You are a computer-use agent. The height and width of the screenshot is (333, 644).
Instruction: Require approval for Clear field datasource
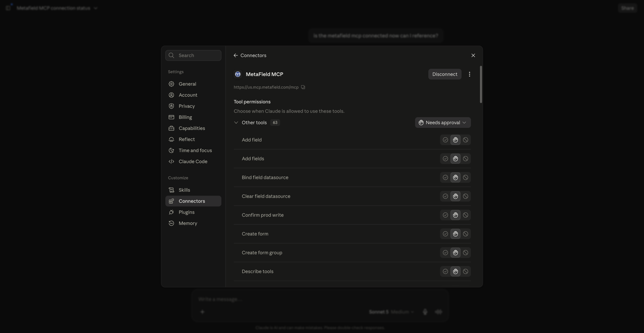(x=455, y=196)
